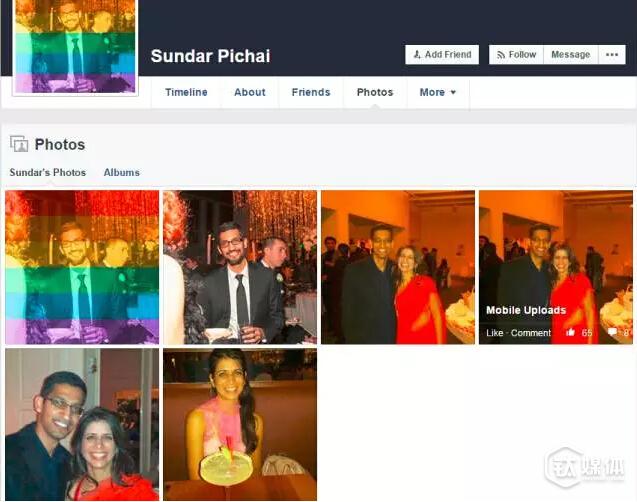Open the About tab
637x502 pixels.
pyautogui.click(x=250, y=92)
